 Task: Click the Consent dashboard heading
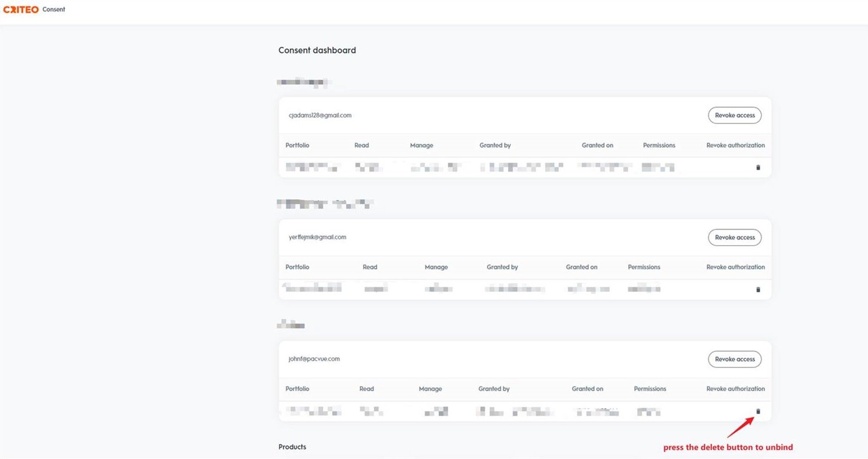pos(317,50)
